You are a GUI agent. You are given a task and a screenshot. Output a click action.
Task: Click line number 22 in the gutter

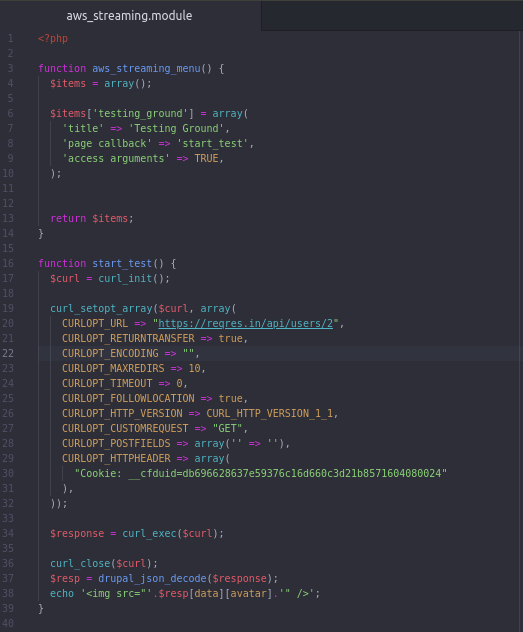point(8,353)
